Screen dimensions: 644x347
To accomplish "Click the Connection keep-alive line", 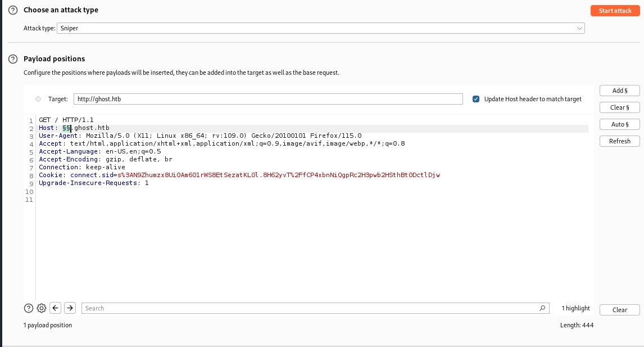I will (x=82, y=167).
